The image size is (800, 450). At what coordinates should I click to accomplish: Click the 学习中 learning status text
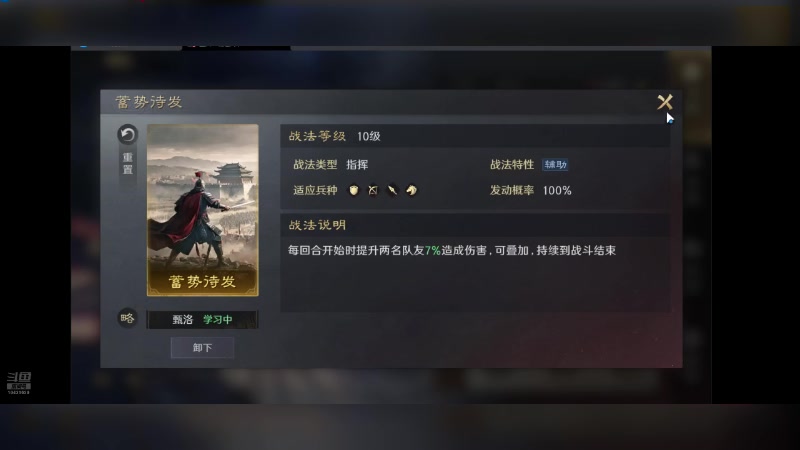[x=218, y=320]
